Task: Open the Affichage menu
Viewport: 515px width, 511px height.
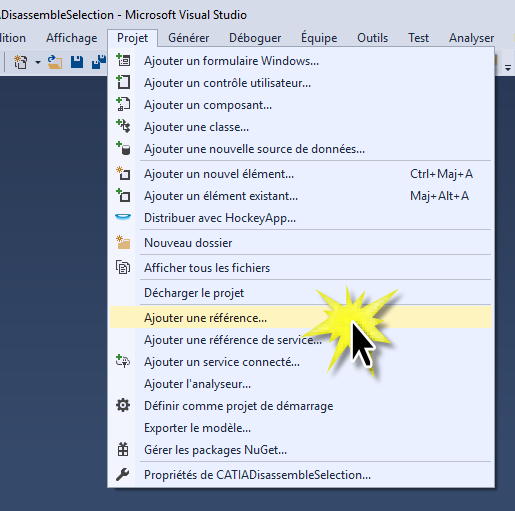Action: point(72,38)
